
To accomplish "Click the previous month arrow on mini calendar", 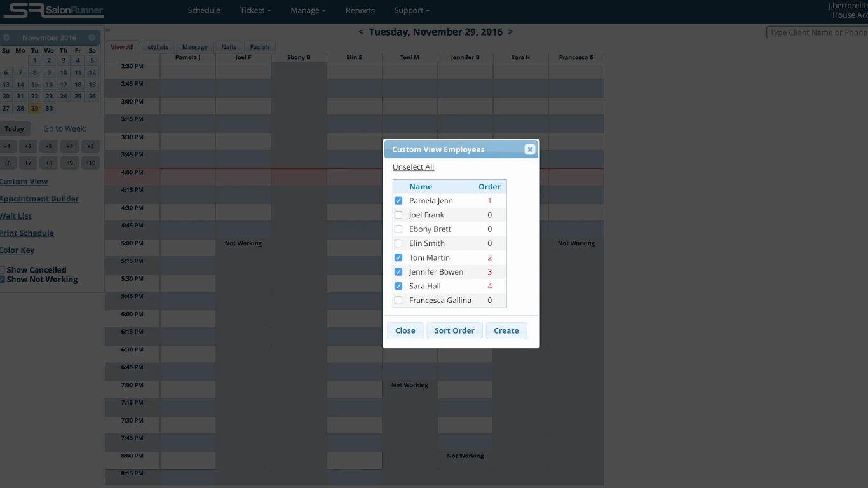I will [x=6, y=37].
